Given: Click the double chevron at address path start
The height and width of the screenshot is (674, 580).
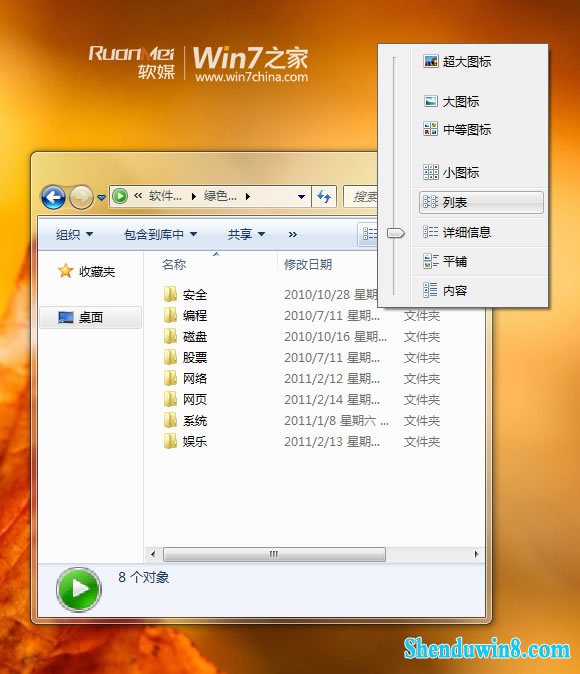Looking at the screenshot, I should point(138,196).
